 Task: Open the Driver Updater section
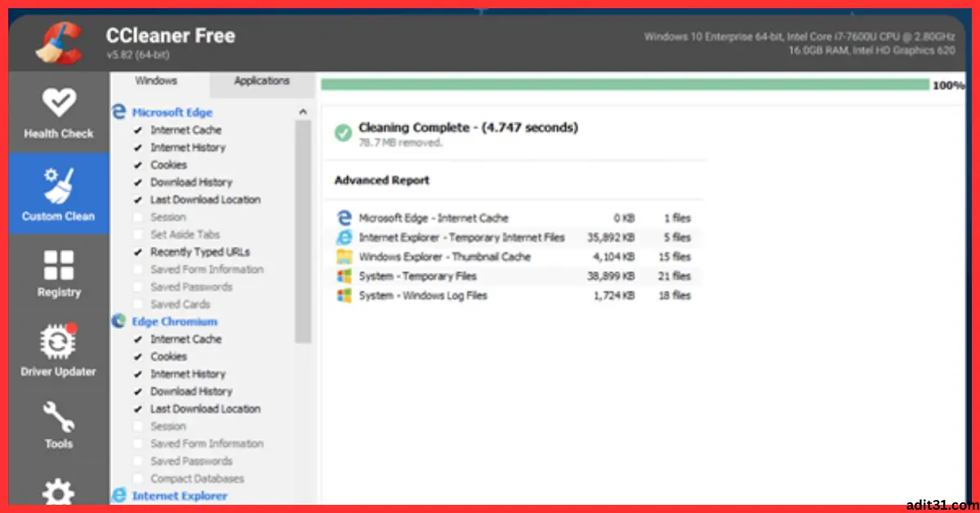59,351
